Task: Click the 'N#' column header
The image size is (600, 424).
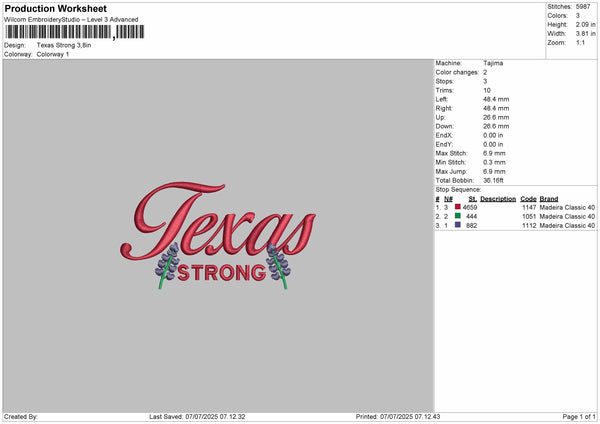Action: 448,199
